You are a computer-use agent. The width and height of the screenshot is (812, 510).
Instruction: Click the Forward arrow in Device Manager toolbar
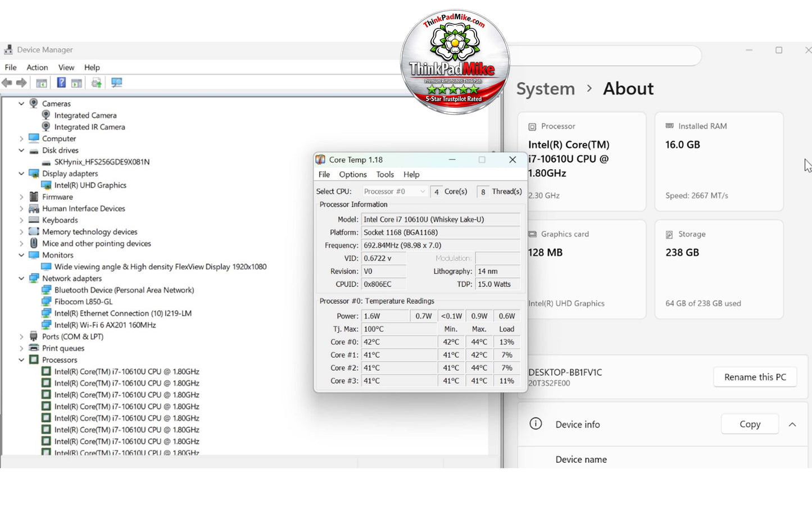click(x=21, y=83)
